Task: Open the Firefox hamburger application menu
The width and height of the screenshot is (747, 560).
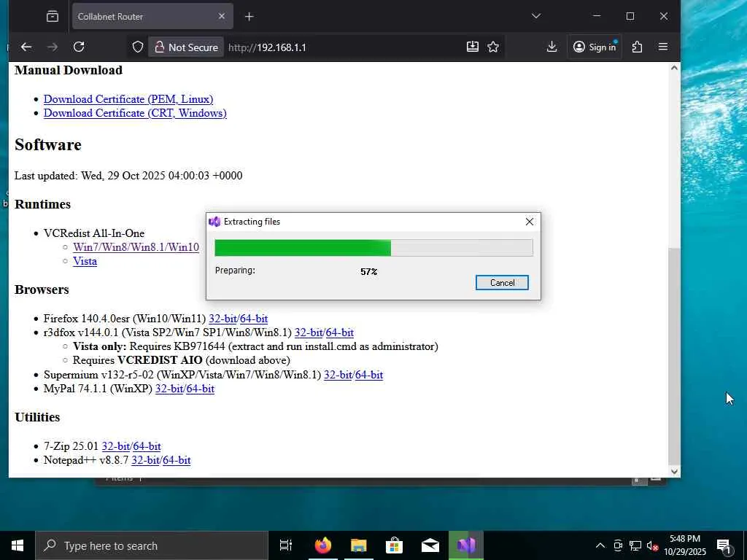Action: [x=662, y=47]
